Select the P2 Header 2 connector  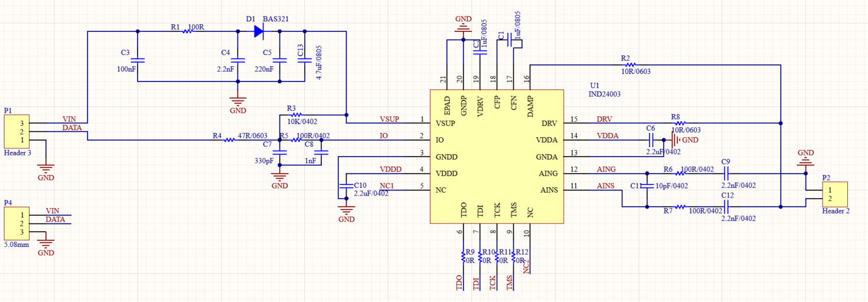[x=835, y=194]
